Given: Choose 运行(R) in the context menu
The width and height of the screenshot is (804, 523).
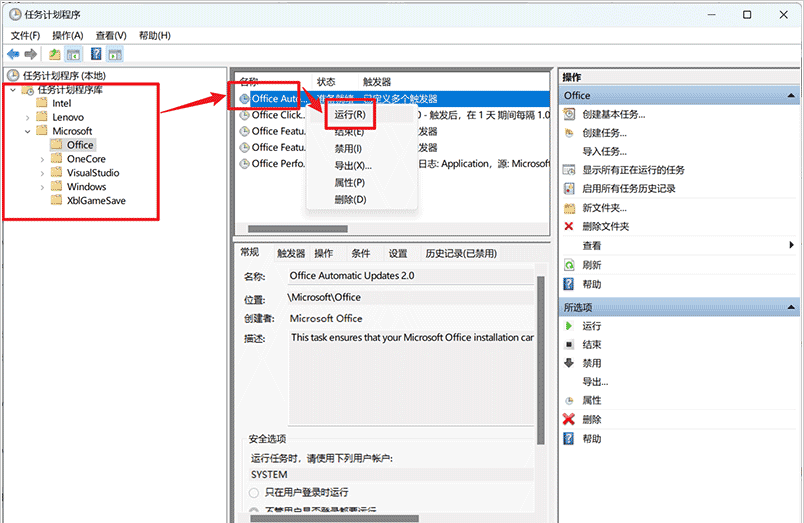Looking at the screenshot, I should point(350,114).
